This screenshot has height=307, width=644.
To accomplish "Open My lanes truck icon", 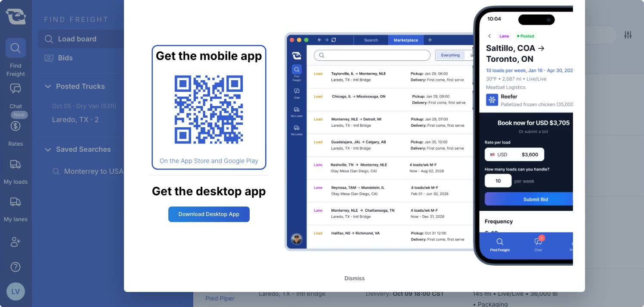I will coord(15,202).
